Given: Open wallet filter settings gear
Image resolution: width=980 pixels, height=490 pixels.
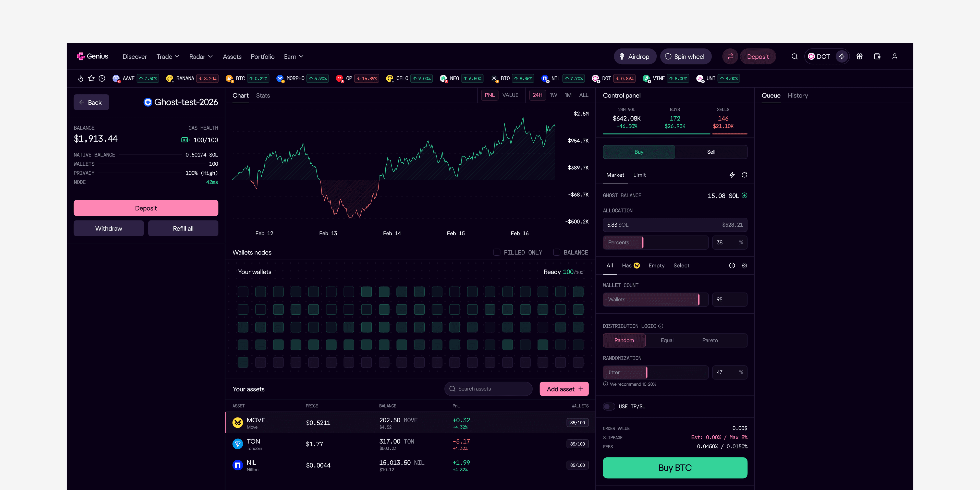Looking at the screenshot, I should (744, 265).
